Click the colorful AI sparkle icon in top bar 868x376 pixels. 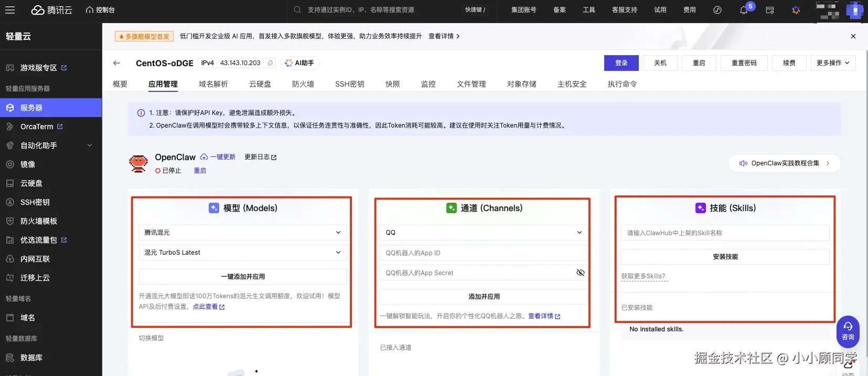[796, 10]
